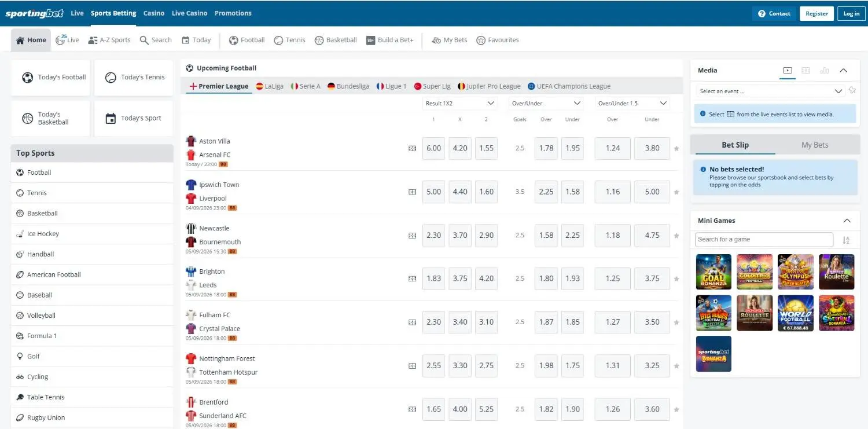The height and width of the screenshot is (429, 868).
Task: Open the Live icon with 25 badge
Action: [x=67, y=40]
